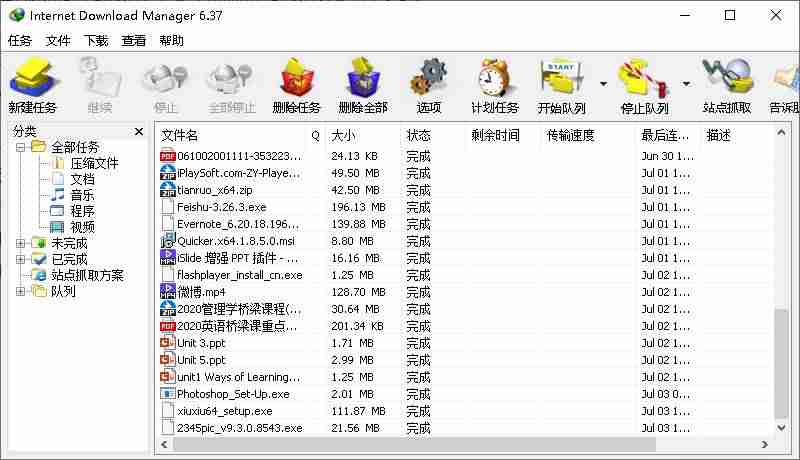800x460 pixels.
Task: Click the 删除任务 toolbar icon
Action: coord(296,78)
